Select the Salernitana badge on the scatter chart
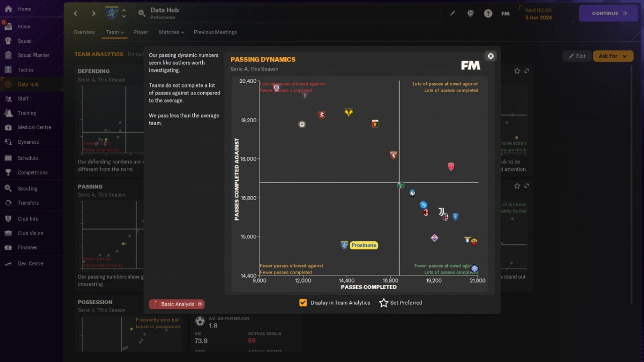644x362 pixels. [321, 115]
